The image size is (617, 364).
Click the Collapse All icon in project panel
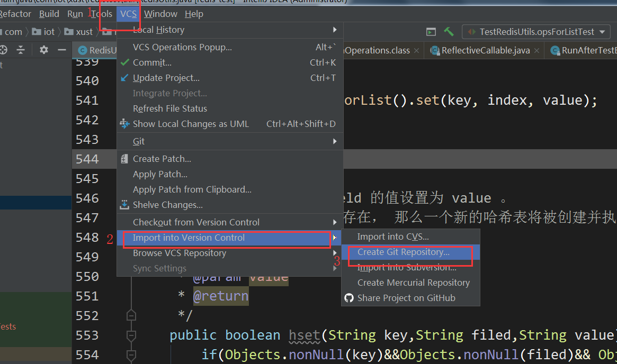pyautogui.click(x=21, y=50)
